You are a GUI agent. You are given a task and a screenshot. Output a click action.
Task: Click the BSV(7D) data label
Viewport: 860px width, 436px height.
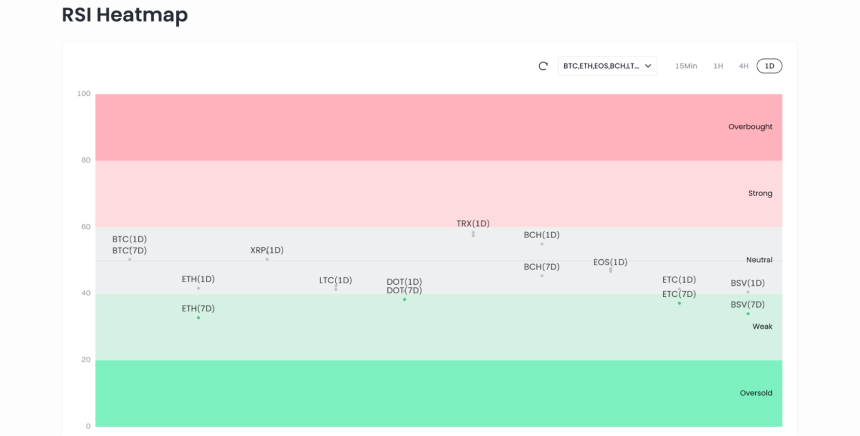[x=748, y=305]
